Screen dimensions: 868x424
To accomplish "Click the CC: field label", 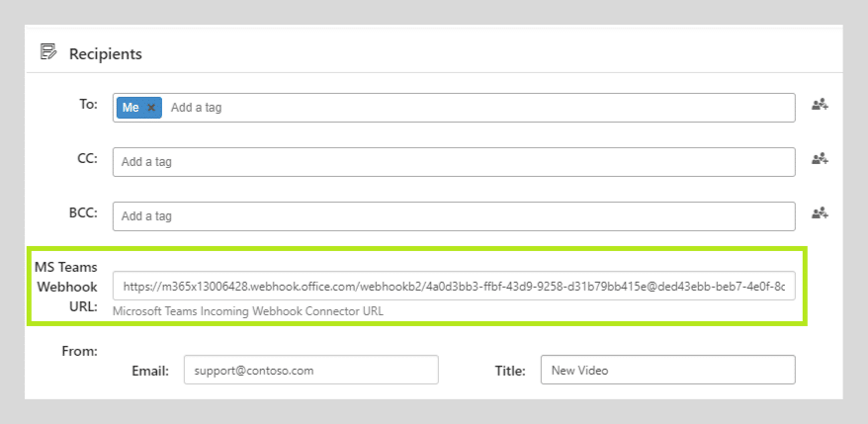I will (87, 158).
